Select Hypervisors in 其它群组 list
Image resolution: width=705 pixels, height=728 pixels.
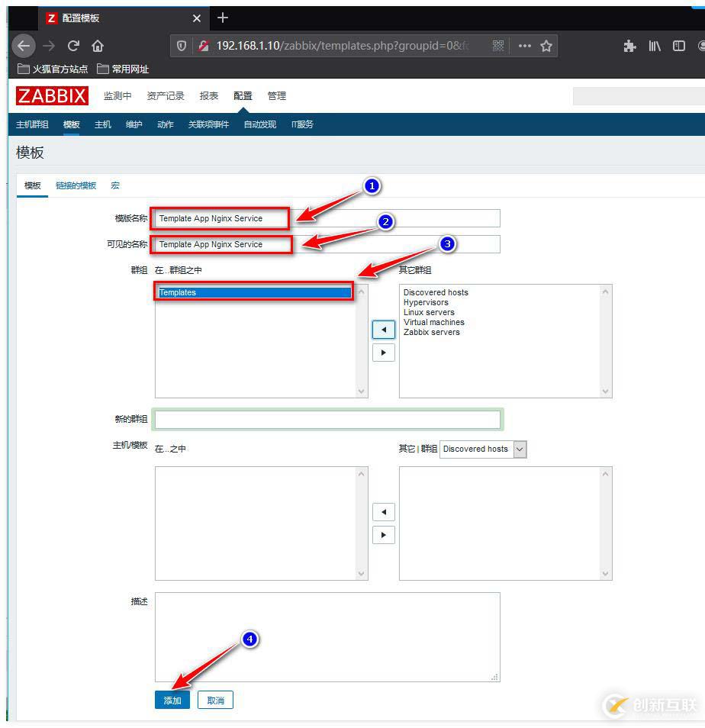pyautogui.click(x=426, y=302)
